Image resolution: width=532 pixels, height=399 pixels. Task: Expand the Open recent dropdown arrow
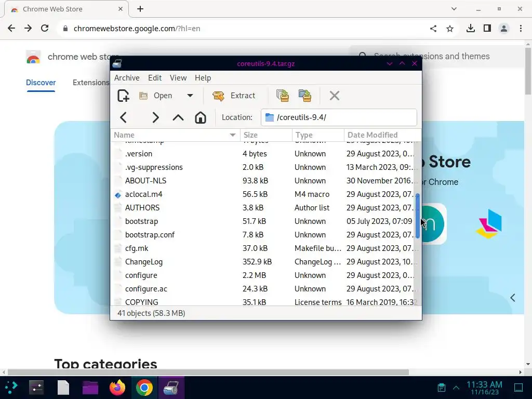tap(190, 96)
